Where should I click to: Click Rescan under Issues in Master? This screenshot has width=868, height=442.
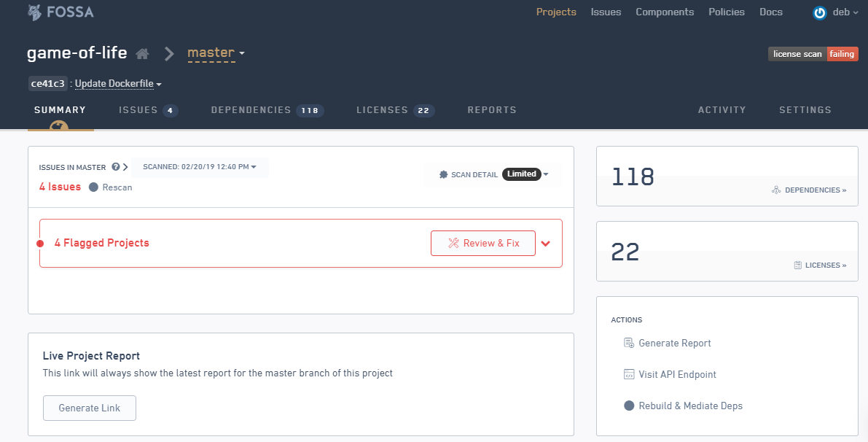click(111, 187)
